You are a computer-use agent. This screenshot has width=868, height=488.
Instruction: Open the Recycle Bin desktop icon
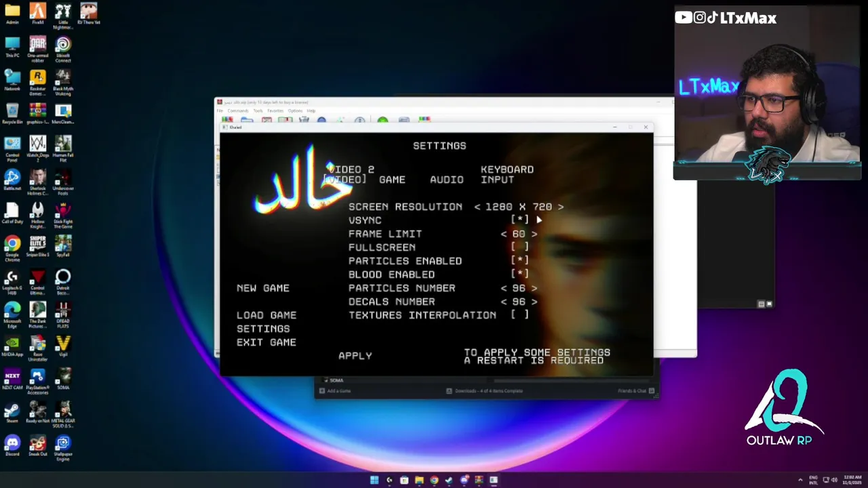[12, 113]
